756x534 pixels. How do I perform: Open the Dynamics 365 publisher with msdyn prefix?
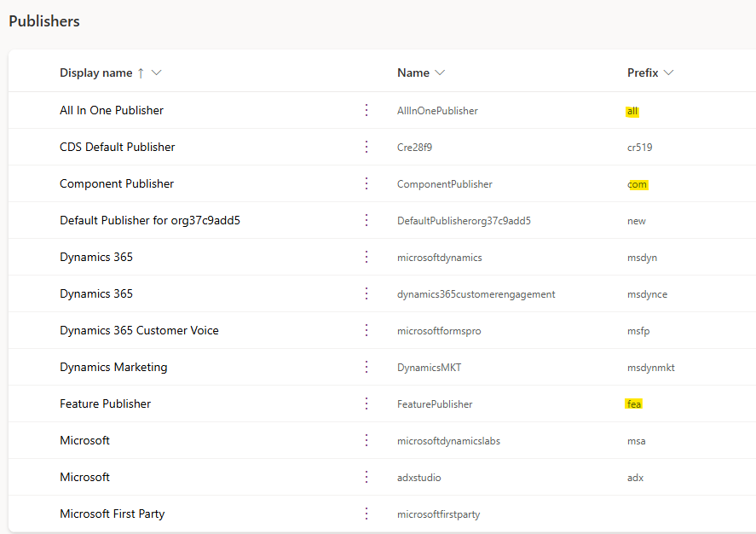click(96, 257)
